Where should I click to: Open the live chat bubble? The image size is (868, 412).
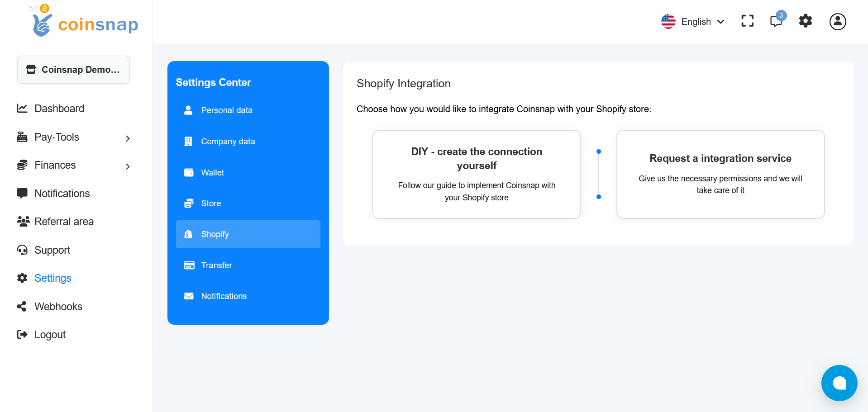pyautogui.click(x=839, y=383)
